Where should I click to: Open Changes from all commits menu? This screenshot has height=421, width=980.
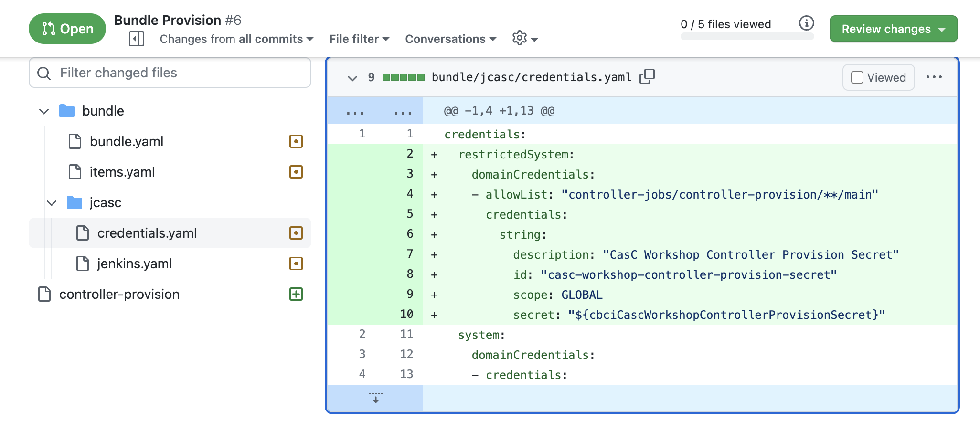(x=236, y=39)
